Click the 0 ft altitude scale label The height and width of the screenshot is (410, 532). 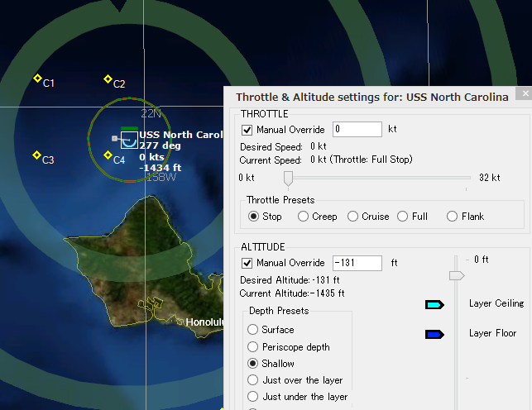pyautogui.click(x=481, y=260)
